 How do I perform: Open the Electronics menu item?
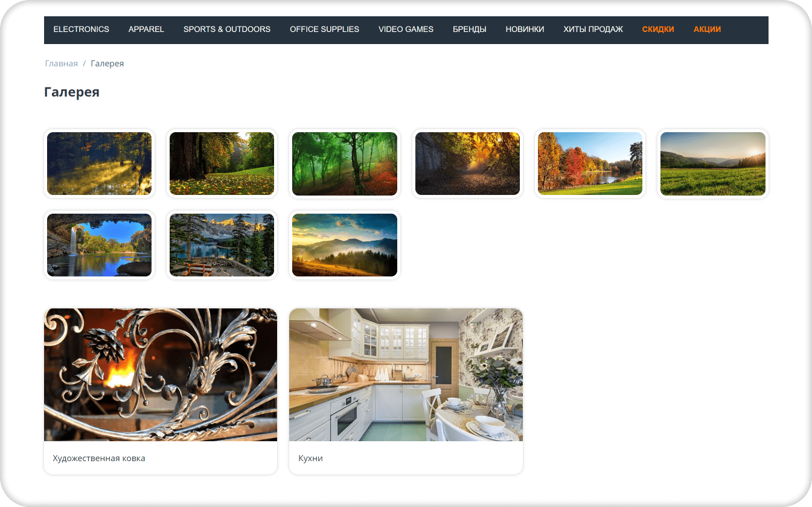click(81, 29)
